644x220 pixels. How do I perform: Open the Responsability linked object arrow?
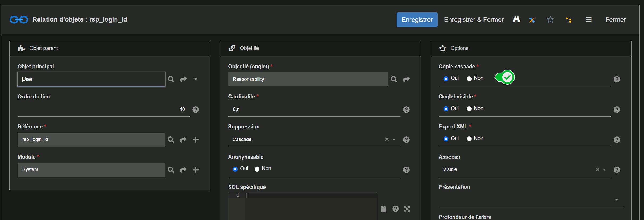[x=406, y=79]
